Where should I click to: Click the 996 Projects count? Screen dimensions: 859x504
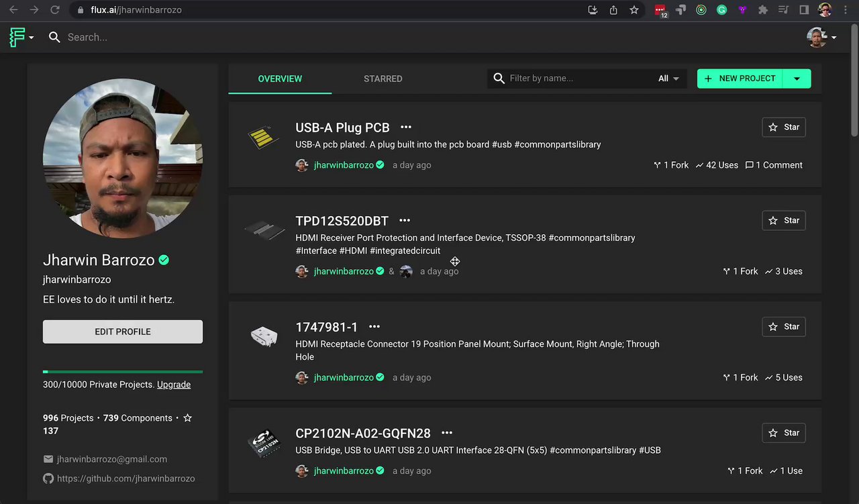[68, 418]
